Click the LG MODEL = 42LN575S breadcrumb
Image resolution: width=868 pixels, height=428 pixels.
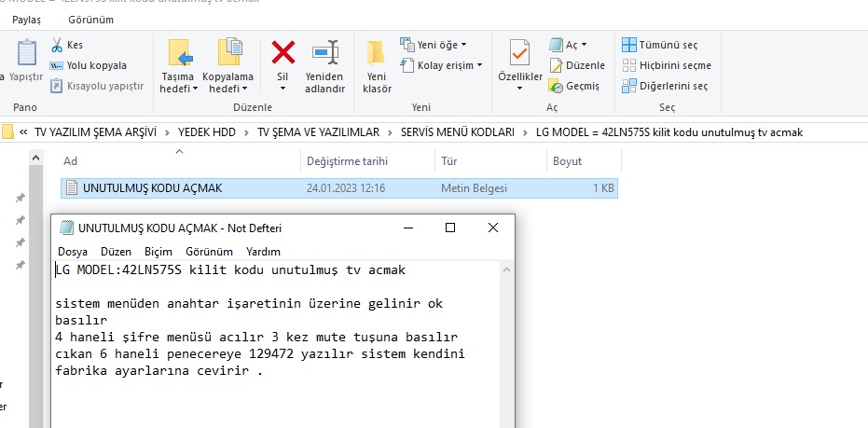[668, 132]
